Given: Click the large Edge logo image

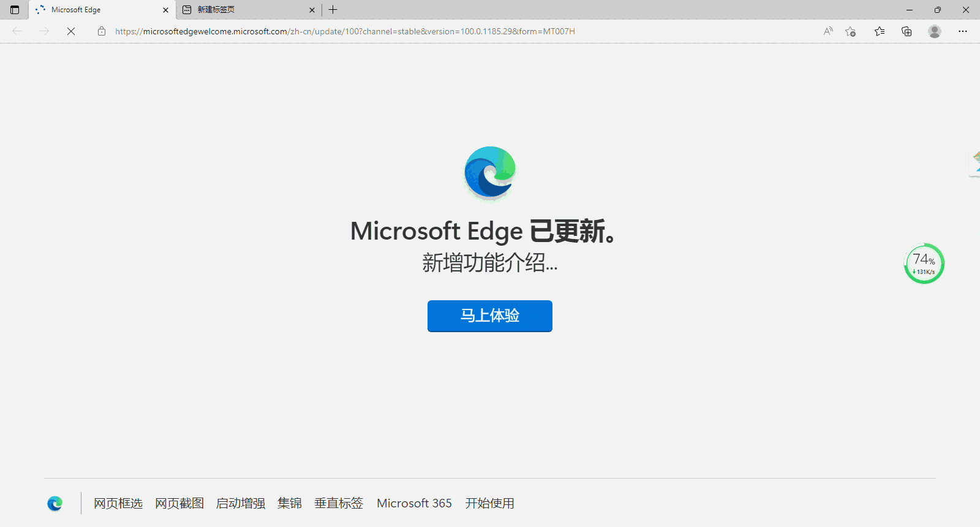Looking at the screenshot, I should click(490, 173).
